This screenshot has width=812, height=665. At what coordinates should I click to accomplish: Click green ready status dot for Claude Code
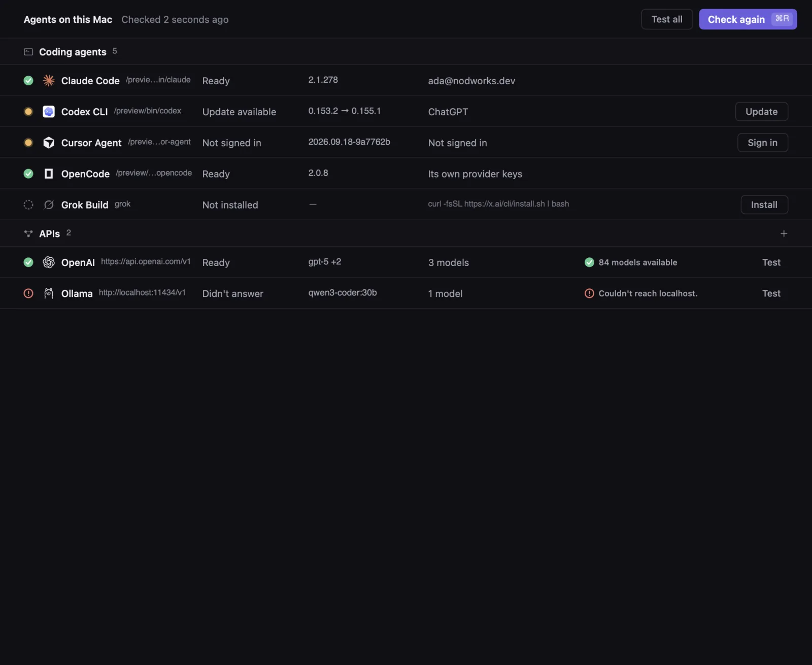pyautogui.click(x=28, y=81)
